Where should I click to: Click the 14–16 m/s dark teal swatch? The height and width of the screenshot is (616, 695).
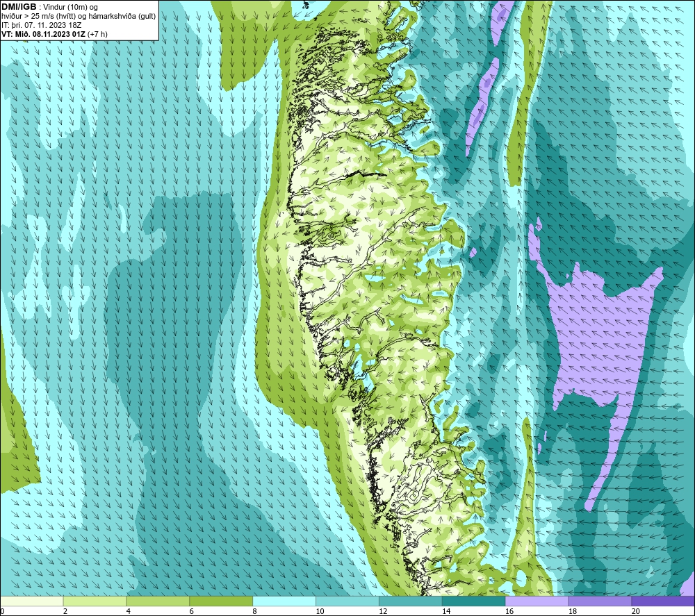coord(473,601)
